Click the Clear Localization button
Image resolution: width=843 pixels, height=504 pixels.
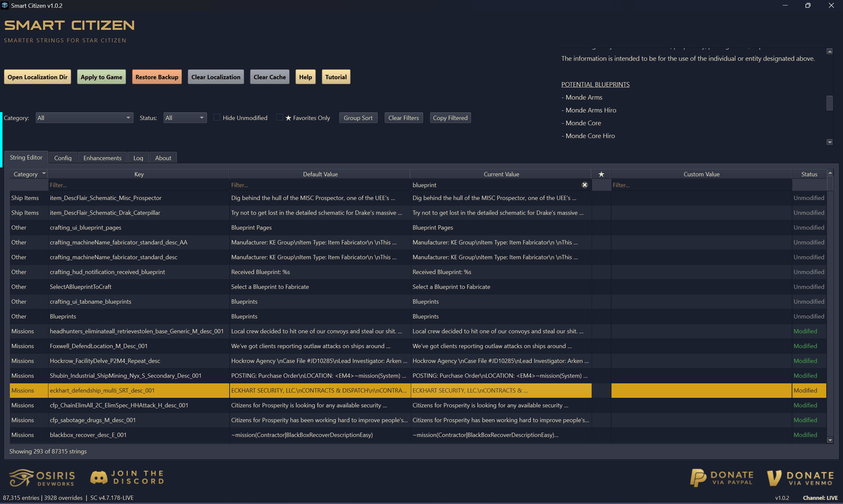pyautogui.click(x=216, y=77)
